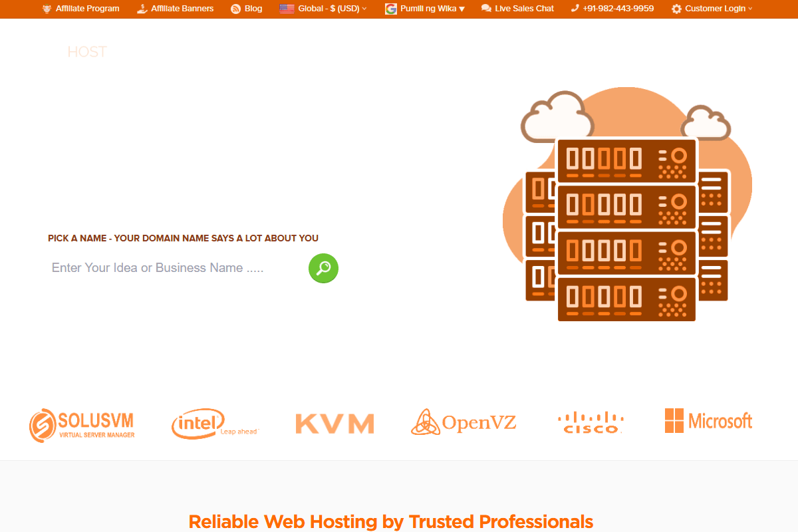Click the US flag currency icon
The height and width of the screenshot is (532, 798).
pos(287,9)
